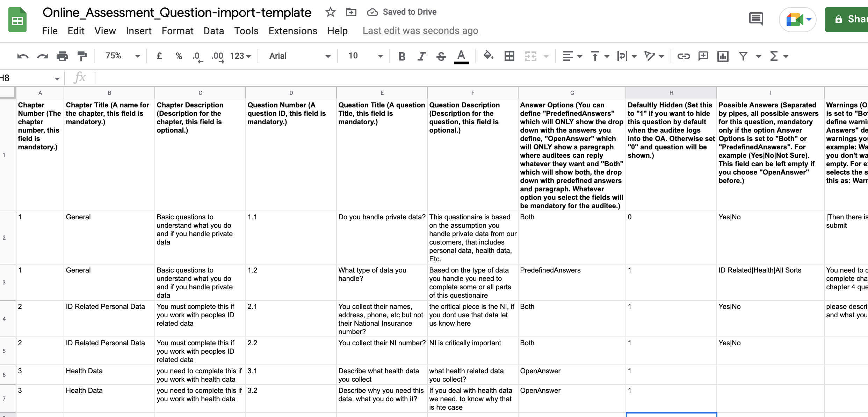Open the vertical align dropdown
The height and width of the screenshot is (417, 868).
[599, 56]
